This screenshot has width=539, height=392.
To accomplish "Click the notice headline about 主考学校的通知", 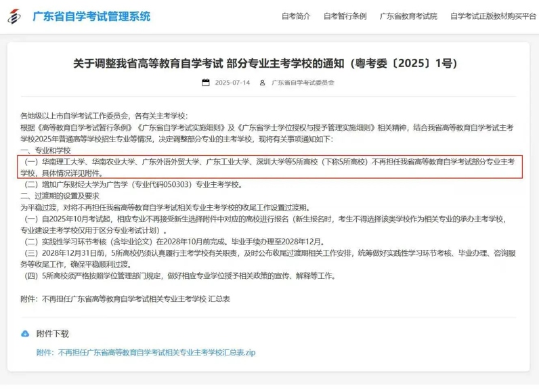I will click(x=265, y=64).
